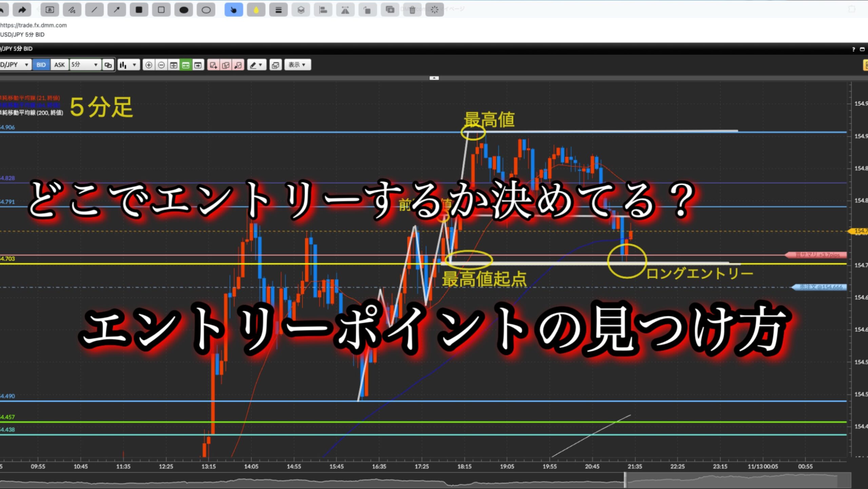Toggle the green auto-fit chart button
868x489 pixels.
coord(186,65)
